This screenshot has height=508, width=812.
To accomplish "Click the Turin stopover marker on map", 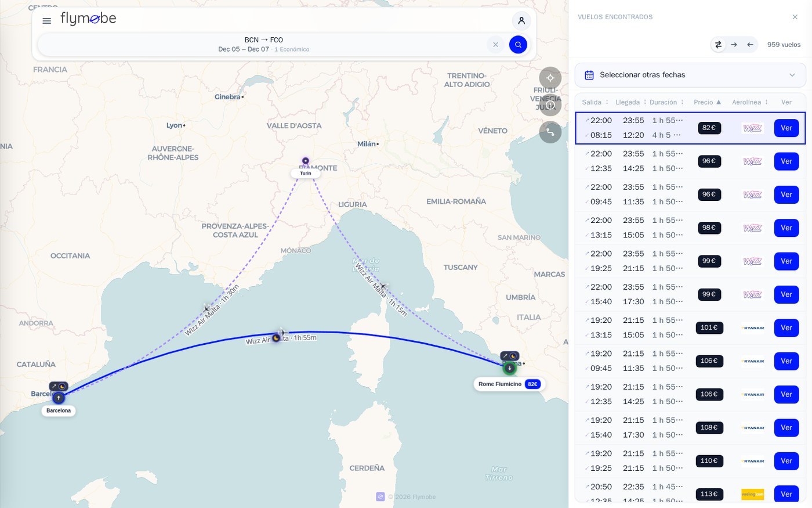I will tap(306, 161).
